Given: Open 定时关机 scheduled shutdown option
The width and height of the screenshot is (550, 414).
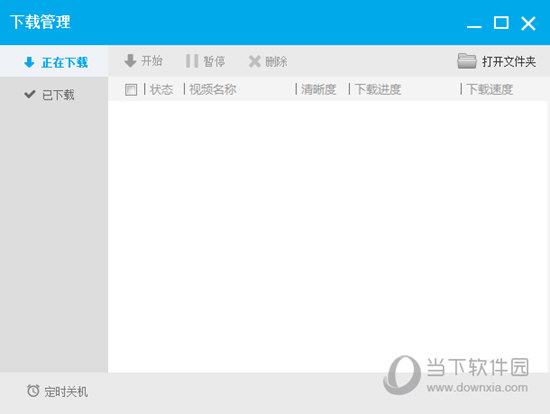Looking at the screenshot, I should (x=57, y=391).
